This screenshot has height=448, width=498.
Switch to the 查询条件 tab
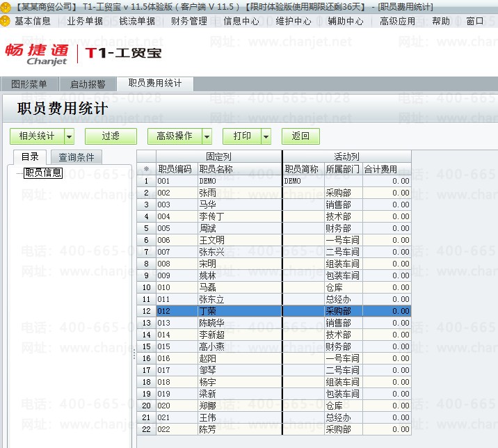[x=77, y=157]
